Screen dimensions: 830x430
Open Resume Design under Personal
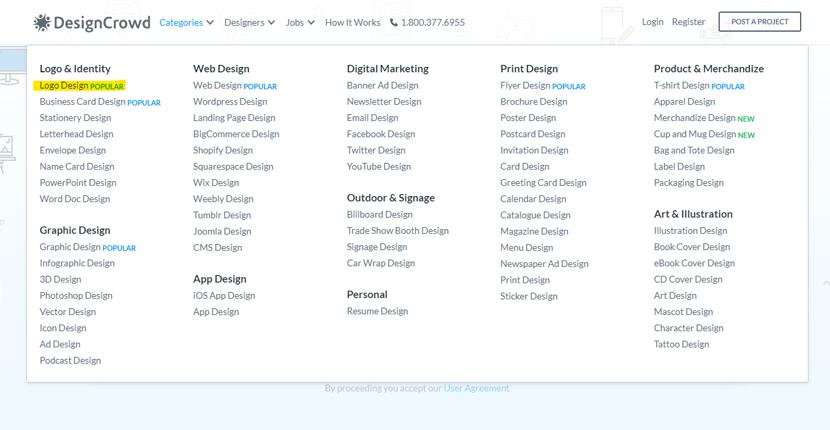(377, 311)
